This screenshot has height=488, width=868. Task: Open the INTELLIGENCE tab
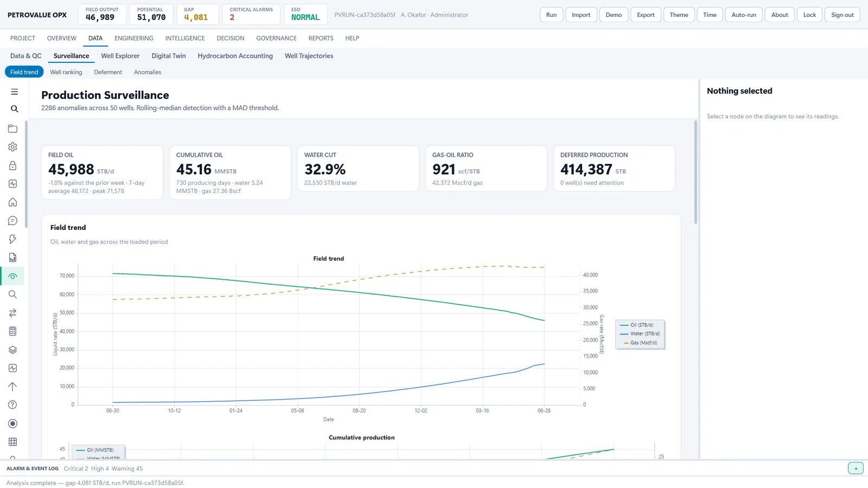pos(185,38)
